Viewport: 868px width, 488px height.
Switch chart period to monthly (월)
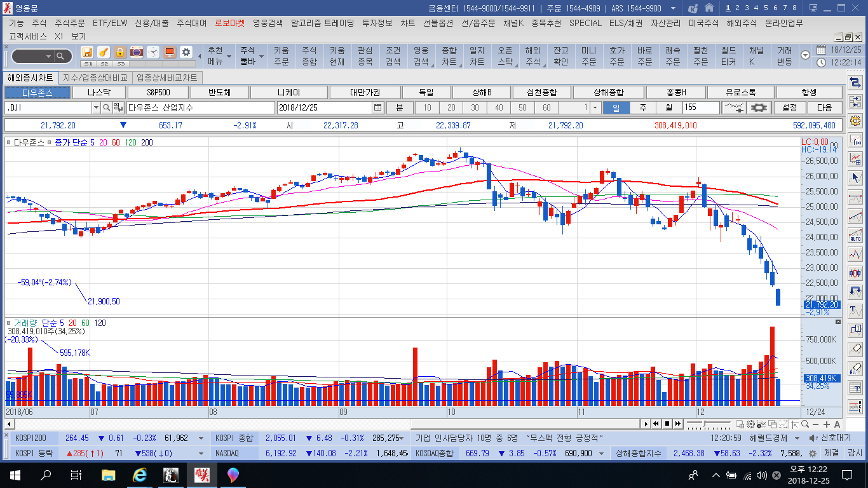point(668,108)
